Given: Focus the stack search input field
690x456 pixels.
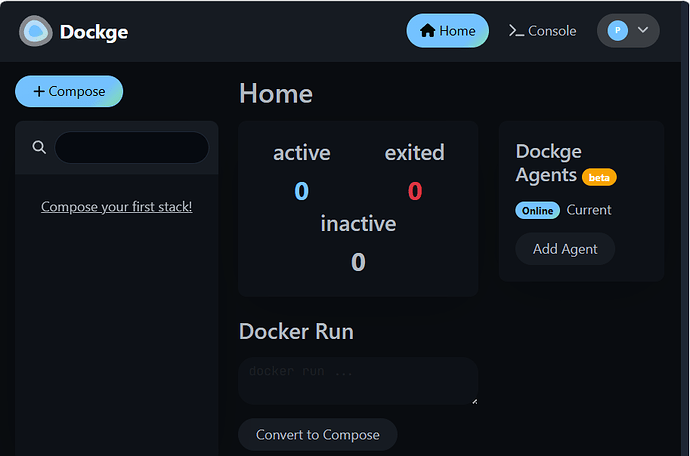Looking at the screenshot, I should coord(131,147).
